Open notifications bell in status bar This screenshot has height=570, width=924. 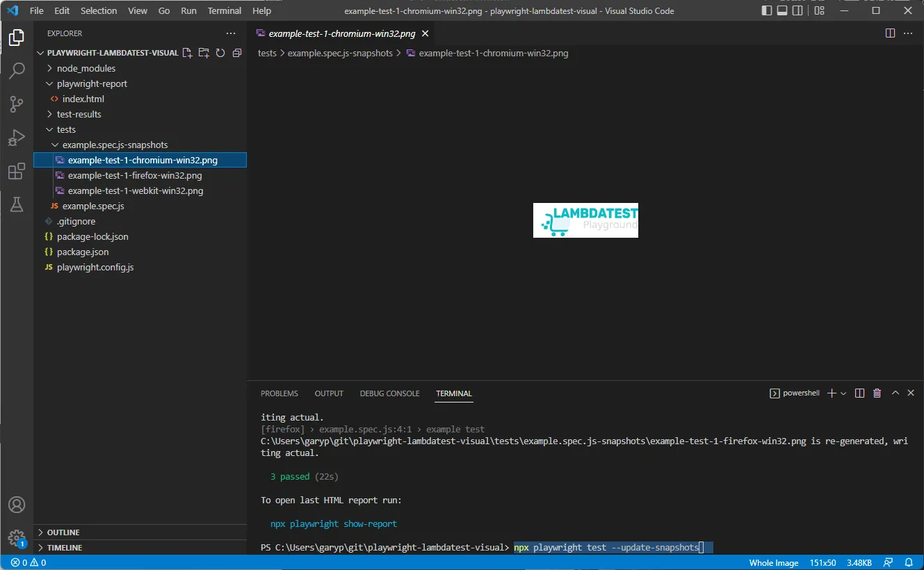909,562
